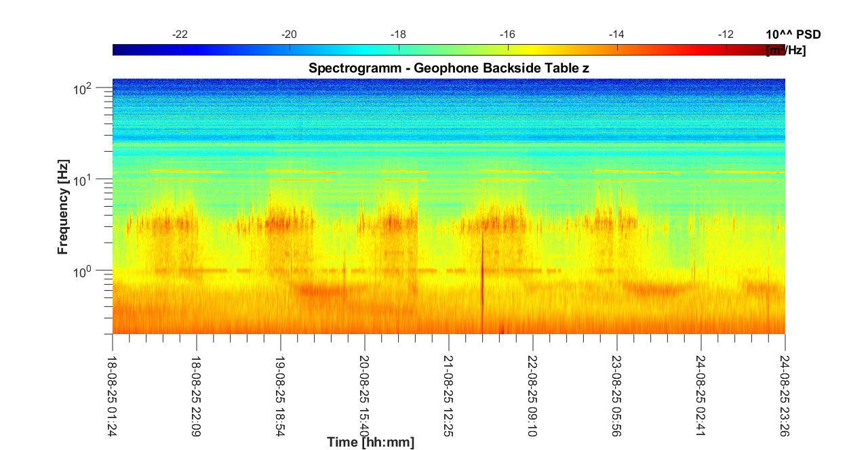Click the -22 colorbar tick label
This screenshot has width=868, height=450.
pos(180,35)
